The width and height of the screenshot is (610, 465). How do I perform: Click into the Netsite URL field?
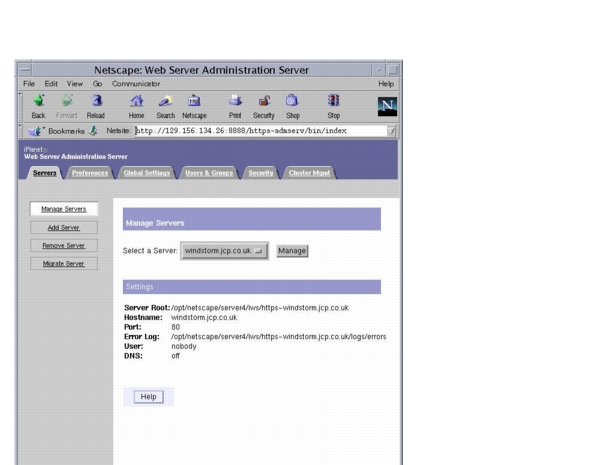coord(261,131)
